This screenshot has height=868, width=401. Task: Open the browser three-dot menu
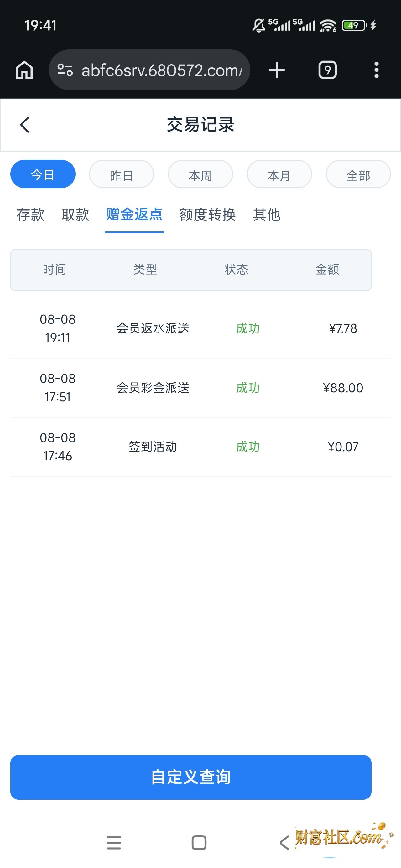pos(376,70)
